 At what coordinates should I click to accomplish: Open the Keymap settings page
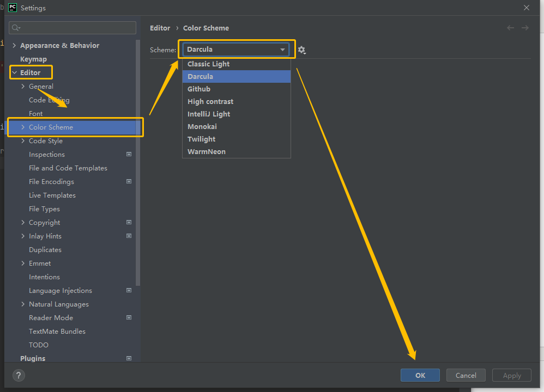click(x=33, y=59)
